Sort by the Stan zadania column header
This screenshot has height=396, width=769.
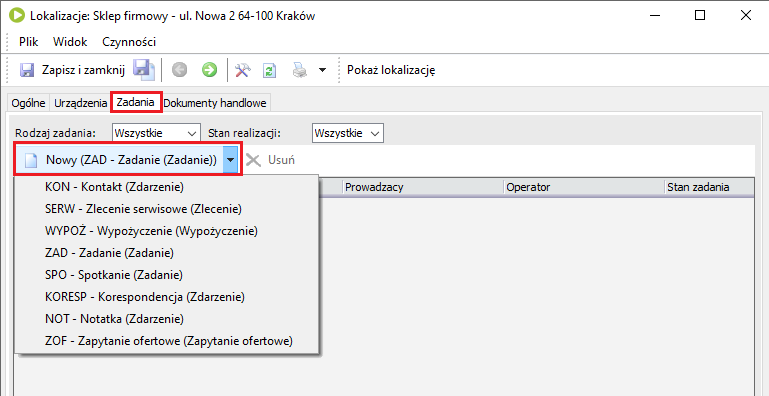coord(709,187)
